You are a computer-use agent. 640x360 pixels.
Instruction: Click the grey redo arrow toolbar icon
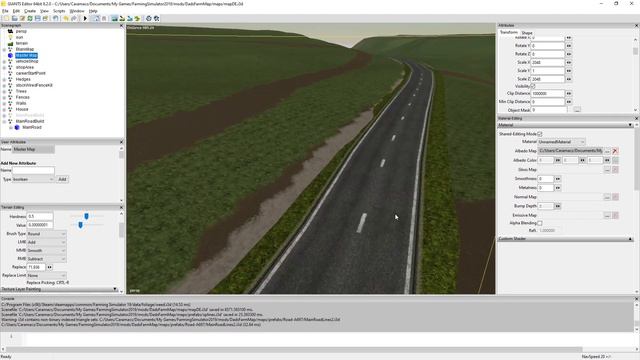74,18
